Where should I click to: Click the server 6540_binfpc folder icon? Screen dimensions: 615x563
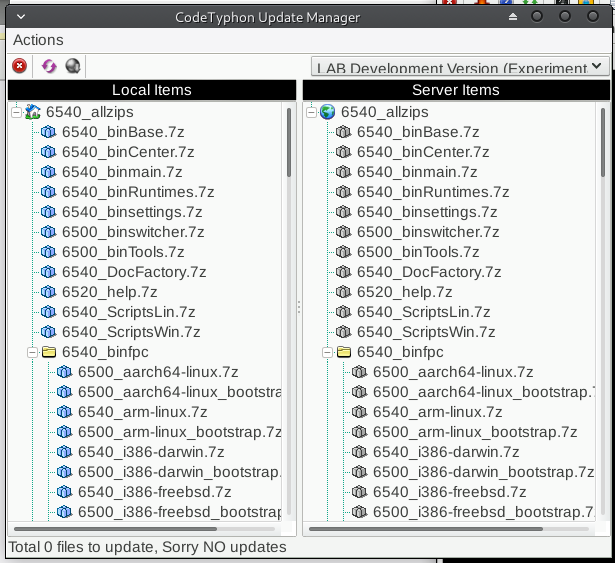[x=344, y=352]
